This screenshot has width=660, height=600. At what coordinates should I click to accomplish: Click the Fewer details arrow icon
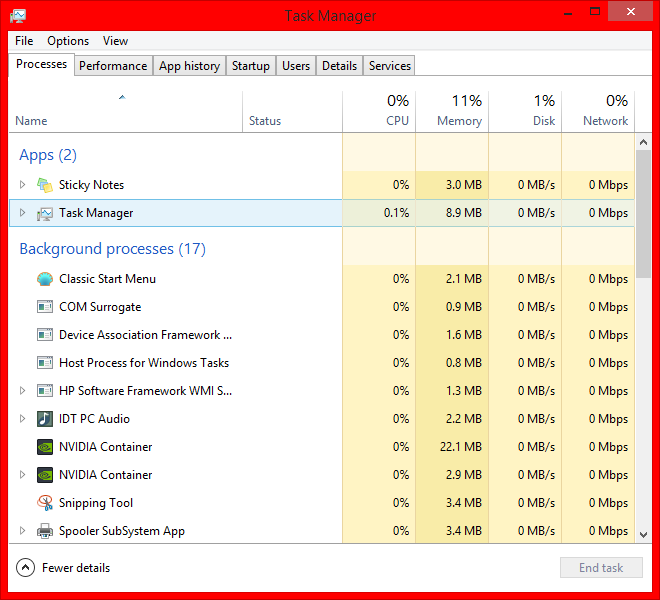[25, 568]
